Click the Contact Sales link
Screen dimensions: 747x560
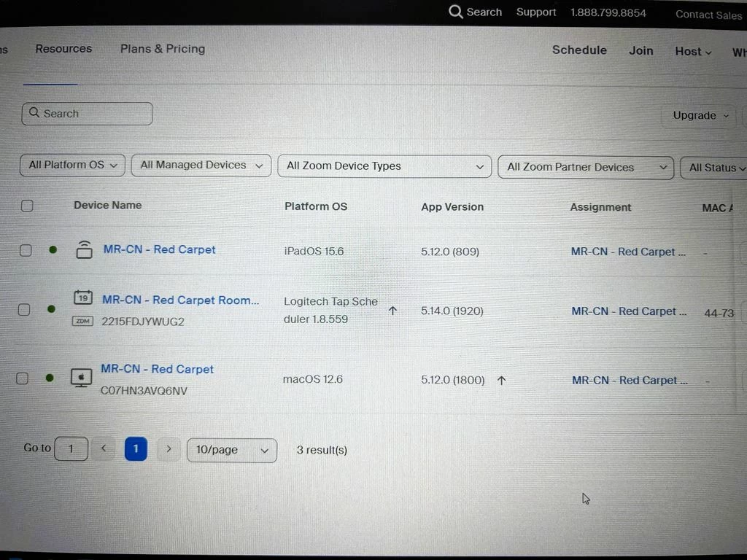(x=708, y=15)
